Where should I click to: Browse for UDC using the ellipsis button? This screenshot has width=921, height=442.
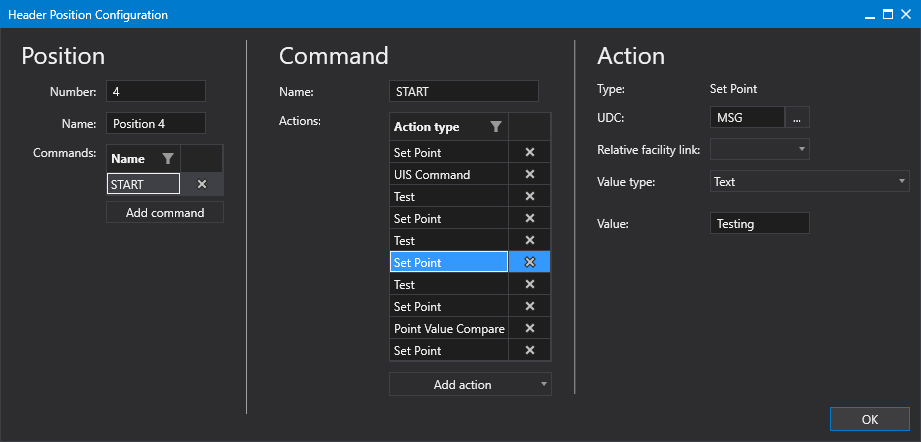coord(797,117)
